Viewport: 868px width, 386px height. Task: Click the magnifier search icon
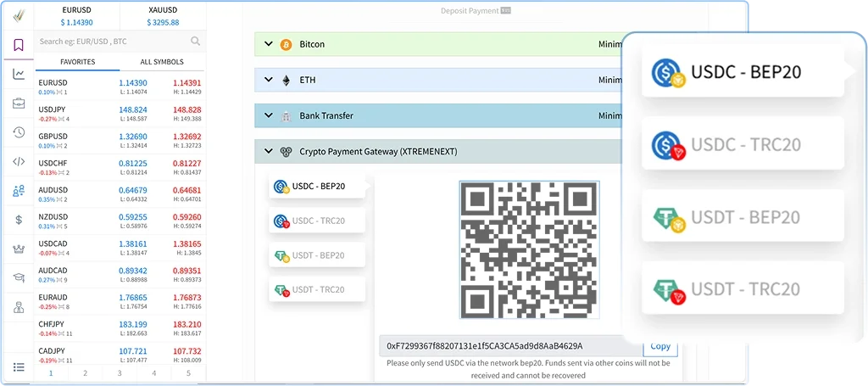(x=195, y=41)
